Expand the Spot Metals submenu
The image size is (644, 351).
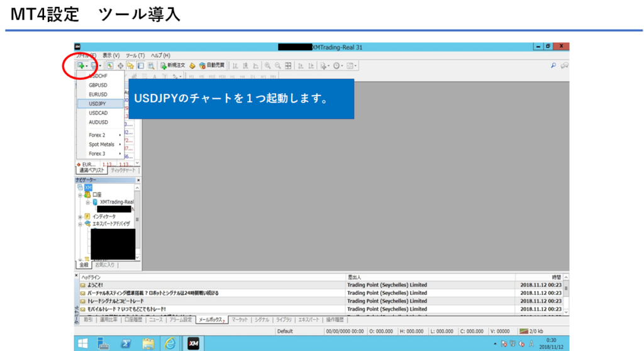coord(101,144)
